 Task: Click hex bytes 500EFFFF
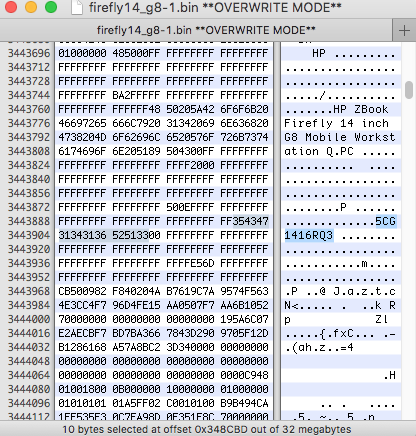[190, 207]
